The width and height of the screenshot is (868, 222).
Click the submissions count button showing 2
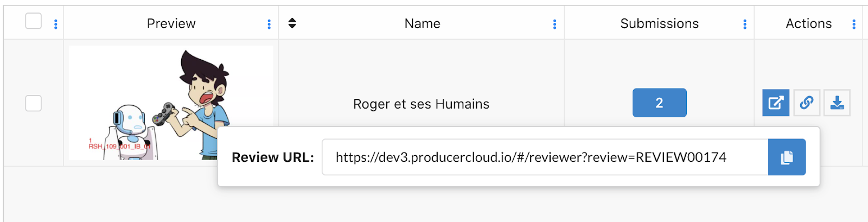[x=659, y=103]
